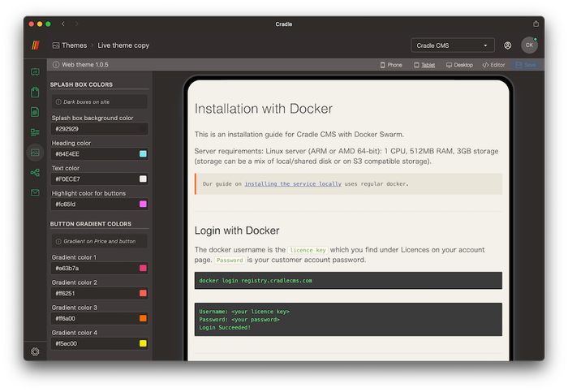The image size is (568, 392).
Task: Open the chat messages sidebar icon
Action: pyautogui.click(x=35, y=72)
